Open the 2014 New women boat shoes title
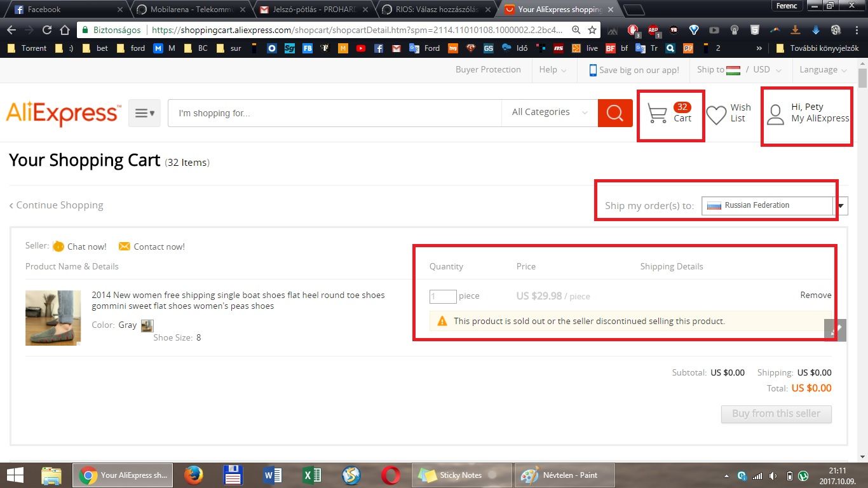This screenshot has height=488, width=868. coord(238,301)
